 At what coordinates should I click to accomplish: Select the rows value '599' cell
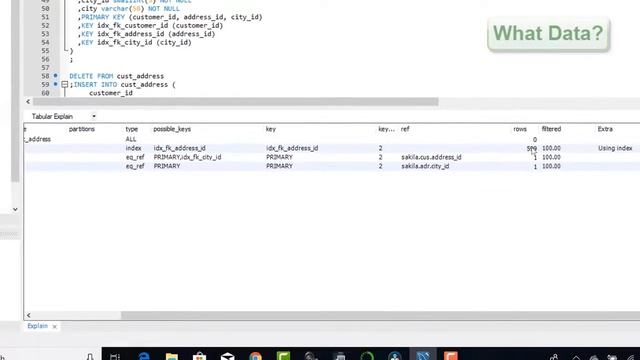point(531,148)
